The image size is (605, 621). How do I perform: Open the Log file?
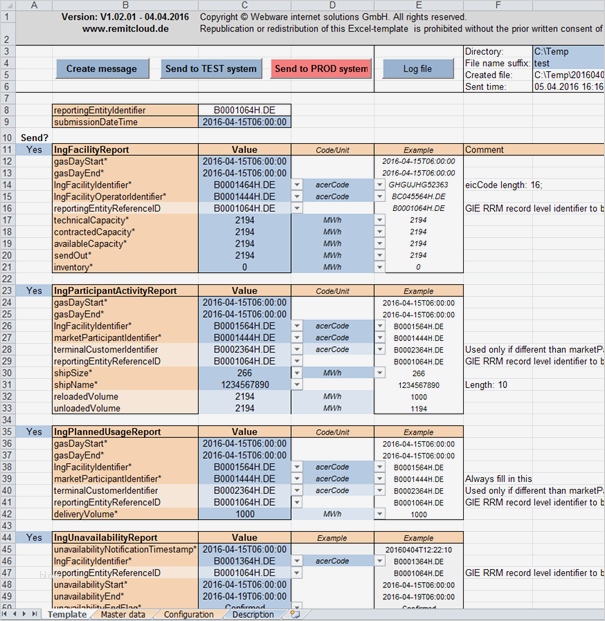[418, 69]
